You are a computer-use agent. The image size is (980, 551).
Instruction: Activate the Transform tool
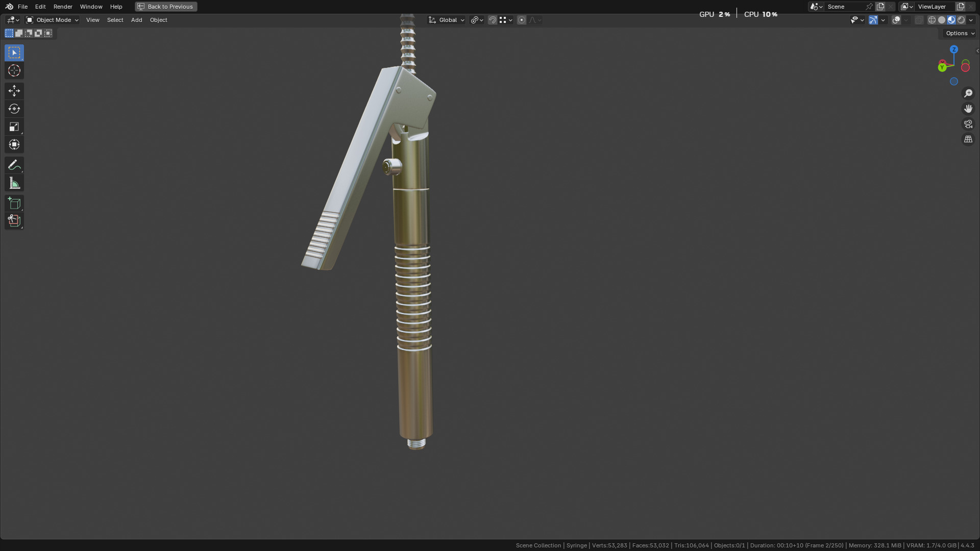(x=14, y=144)
